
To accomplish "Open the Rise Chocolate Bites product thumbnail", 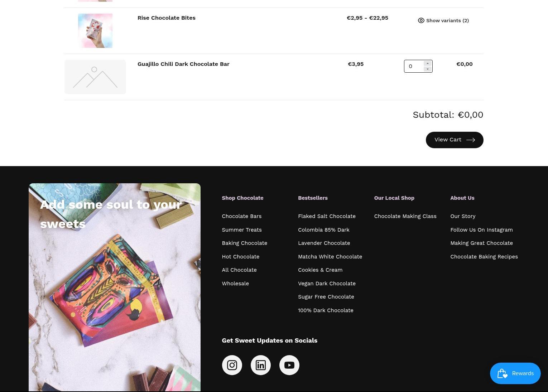I will click(95, 31).
